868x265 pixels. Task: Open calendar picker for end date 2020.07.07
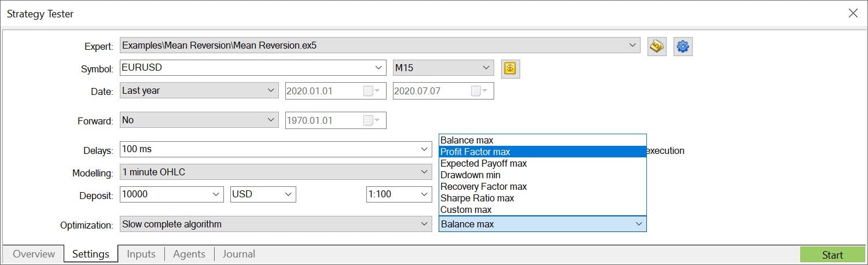(479, 91)
